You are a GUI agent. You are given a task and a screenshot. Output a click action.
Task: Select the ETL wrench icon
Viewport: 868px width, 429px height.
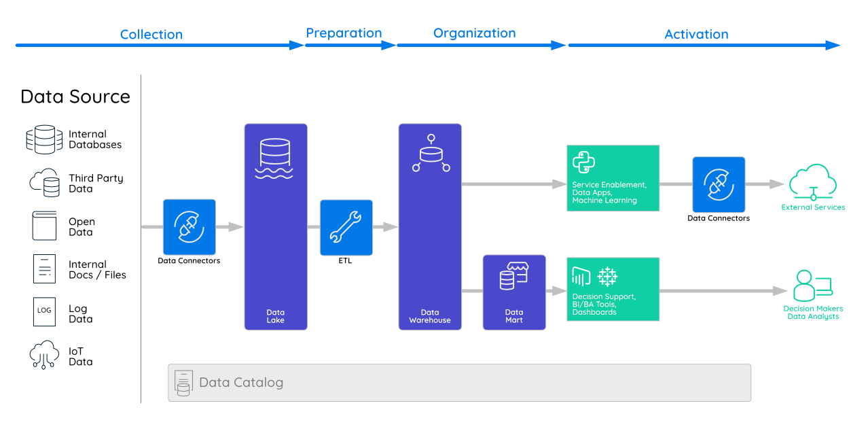346,227
